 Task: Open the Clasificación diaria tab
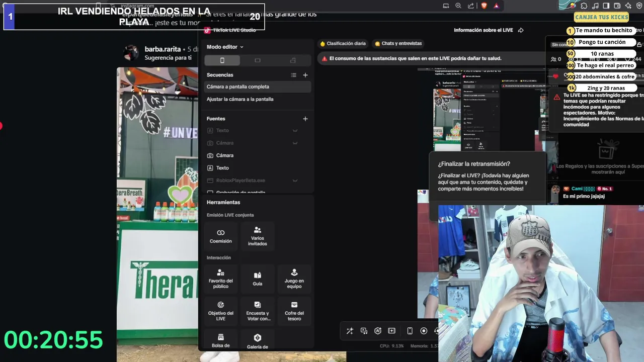point(343,43)
